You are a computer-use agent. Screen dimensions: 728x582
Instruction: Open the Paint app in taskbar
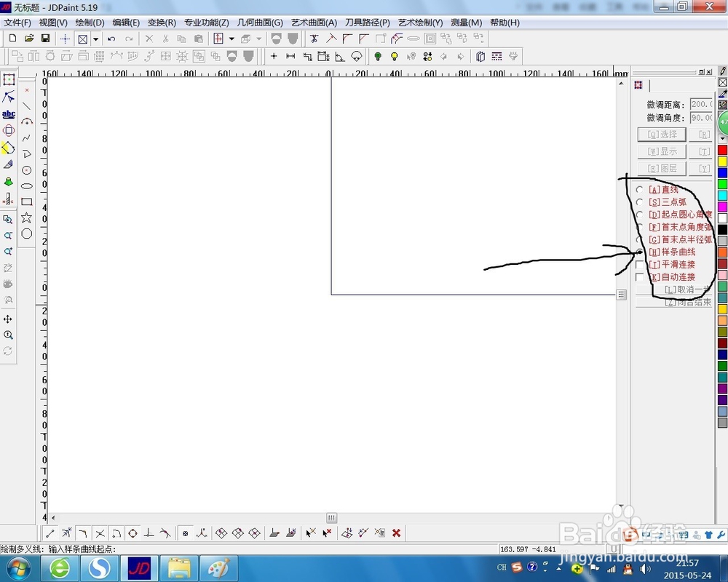(x=218, y=568)
